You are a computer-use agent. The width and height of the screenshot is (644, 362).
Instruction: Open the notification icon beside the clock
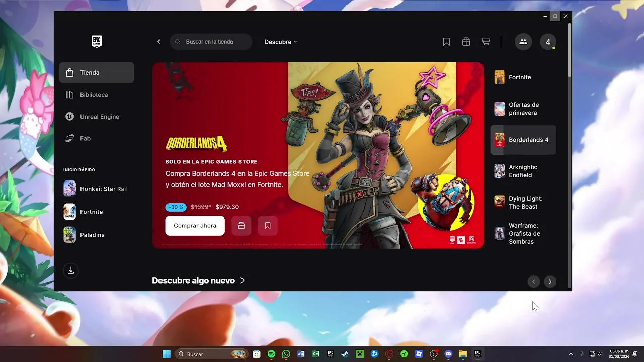tap(635, 354)
